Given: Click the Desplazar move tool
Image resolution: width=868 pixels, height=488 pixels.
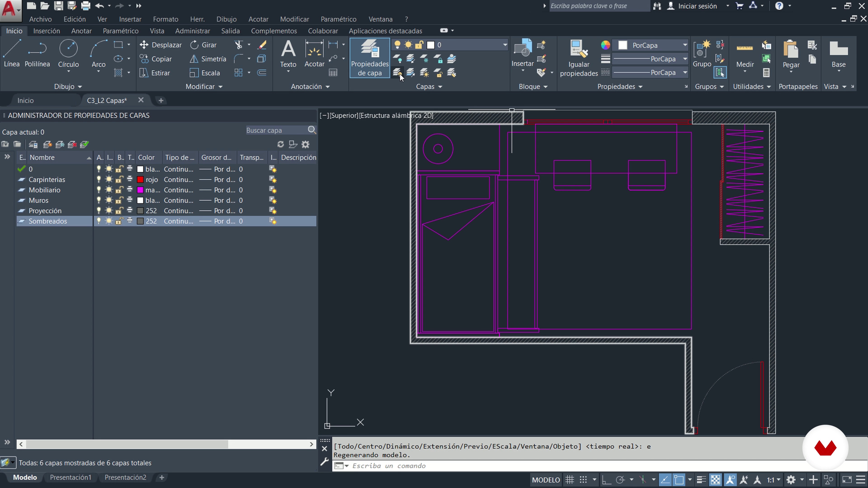Looking at the screenshot, I should point(160,45).
